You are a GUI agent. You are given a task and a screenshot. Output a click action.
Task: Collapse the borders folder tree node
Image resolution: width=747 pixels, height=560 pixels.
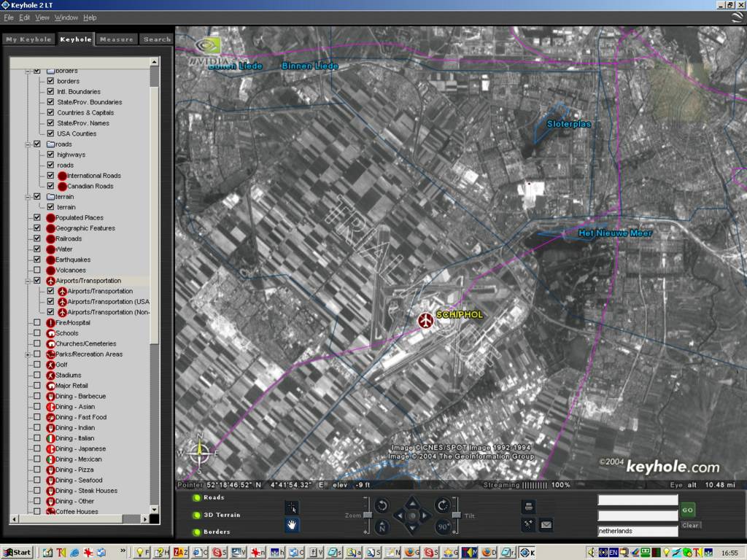tap(28, 71)
